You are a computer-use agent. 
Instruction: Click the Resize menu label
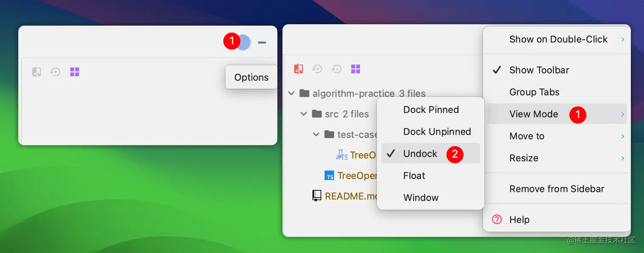tap(524, 158)
